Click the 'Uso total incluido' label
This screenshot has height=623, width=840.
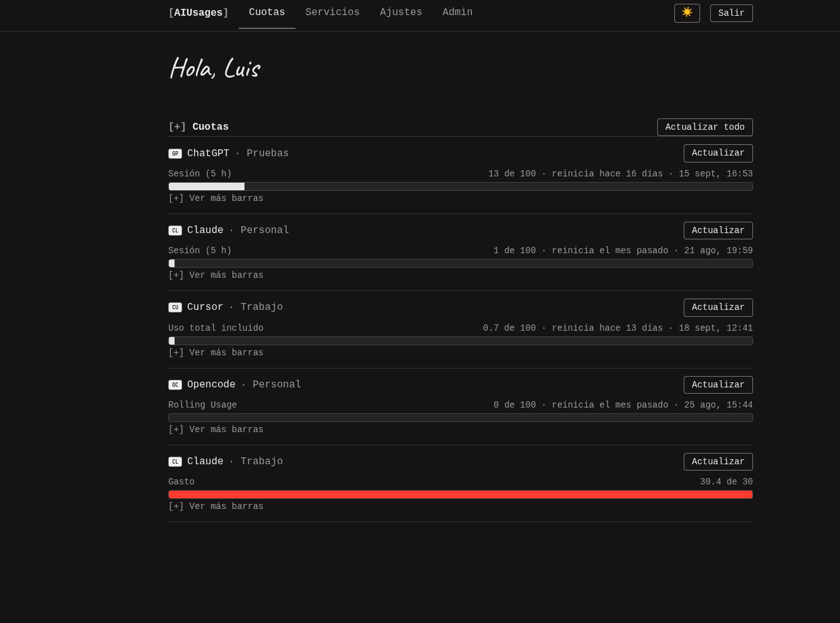click(x=216, y=328)
